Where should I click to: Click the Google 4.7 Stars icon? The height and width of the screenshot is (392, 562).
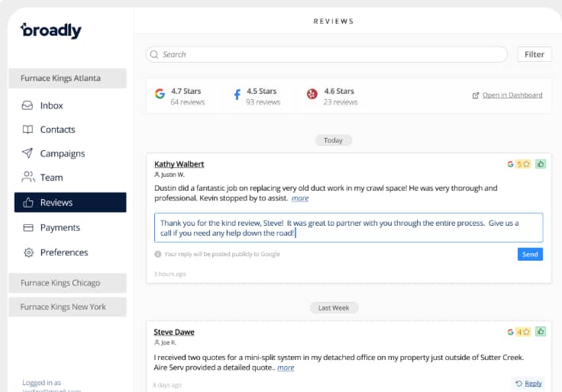[x=160, y=95]
